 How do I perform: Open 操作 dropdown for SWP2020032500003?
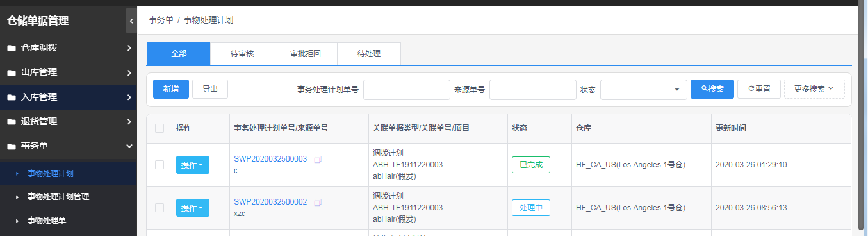(193, 165)
